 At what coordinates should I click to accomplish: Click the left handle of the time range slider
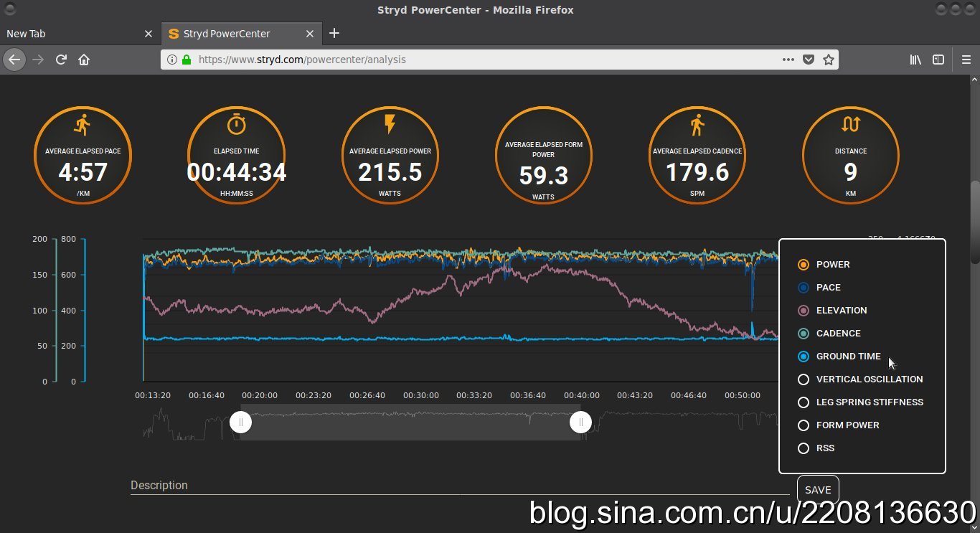[x=240, y=423]
